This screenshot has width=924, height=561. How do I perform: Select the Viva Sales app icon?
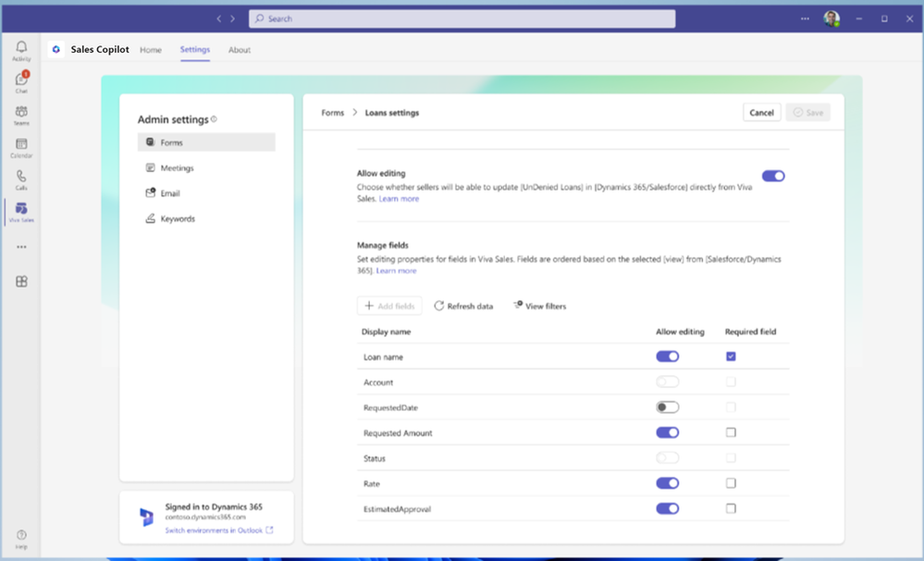(x=21, y=208)
